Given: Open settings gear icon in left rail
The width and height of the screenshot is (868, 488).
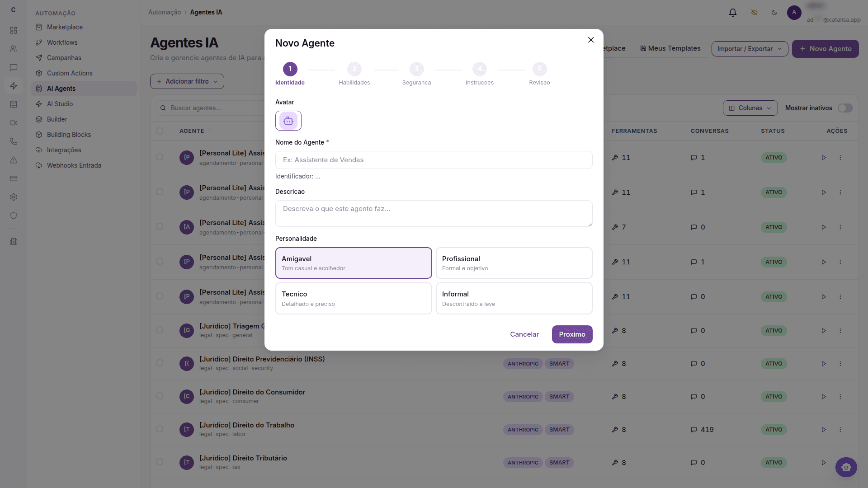Looking at the screenshot, I should tap(14, 197).
